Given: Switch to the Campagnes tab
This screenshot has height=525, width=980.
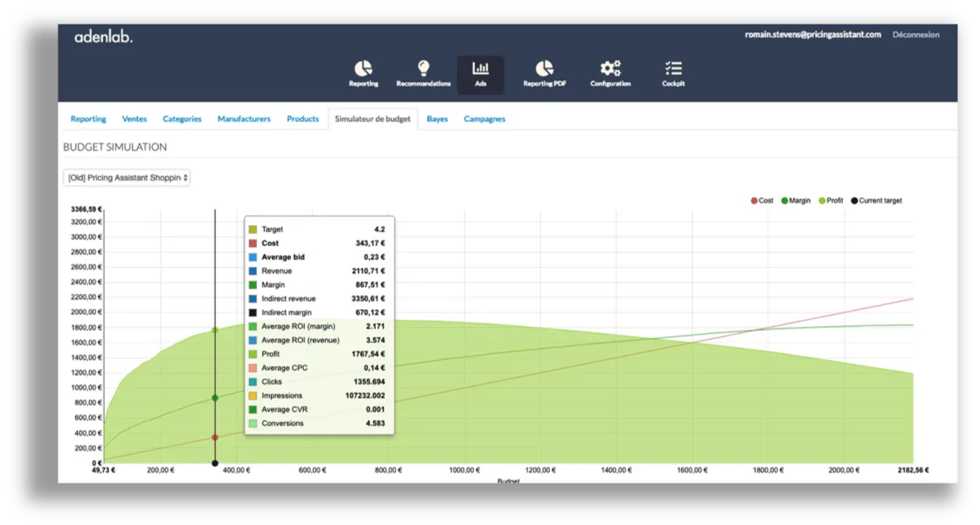Looking at the screenshot, I should click(484, 119).
